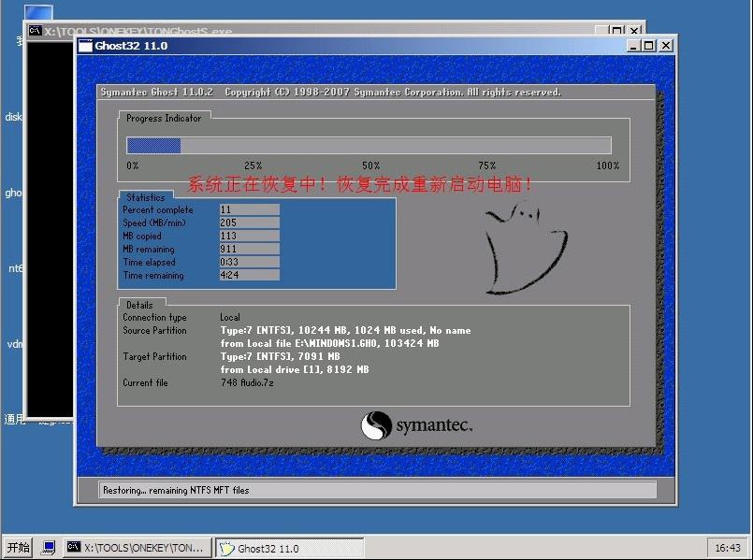This screenshot has height=560, width=753.
Task: Click the "Speed (MB/min)" label
Action: [154, 223]
